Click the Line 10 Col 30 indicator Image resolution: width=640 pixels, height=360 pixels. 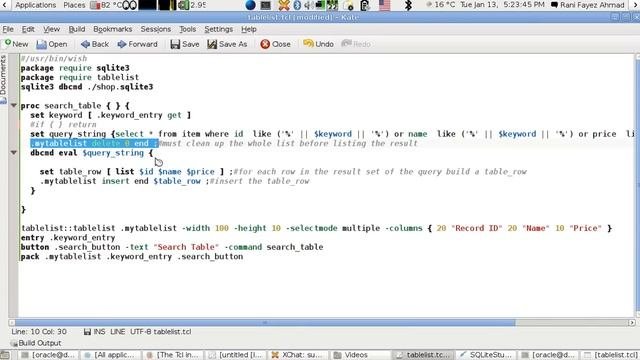pyautogui.click(x=39, y=332)
